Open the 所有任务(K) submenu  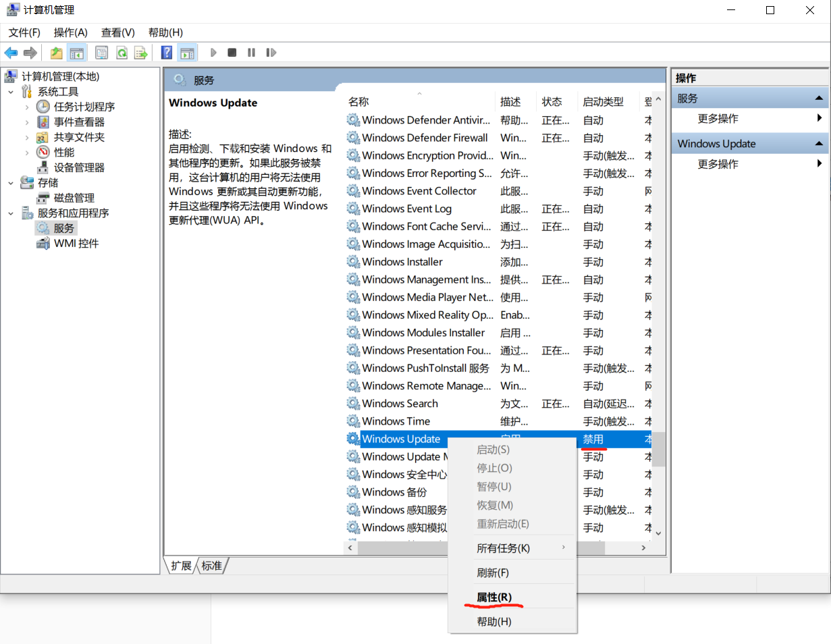(512, 548)
